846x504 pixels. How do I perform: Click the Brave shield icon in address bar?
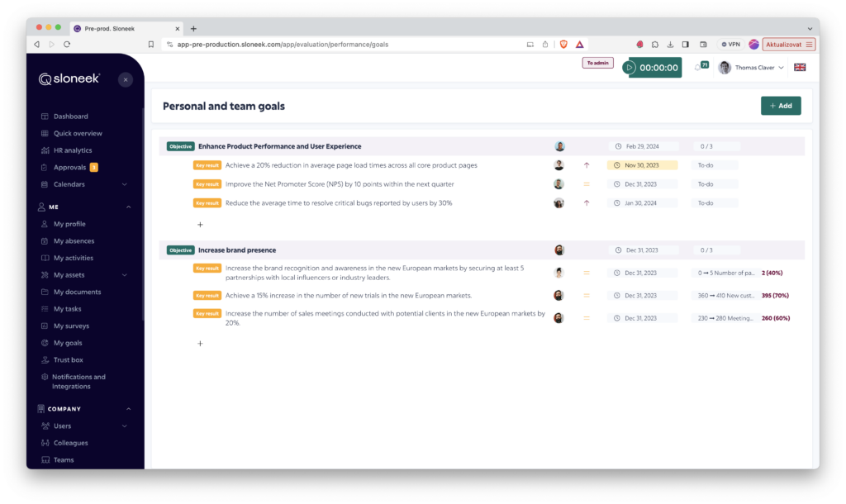click(x=563, y=45)
